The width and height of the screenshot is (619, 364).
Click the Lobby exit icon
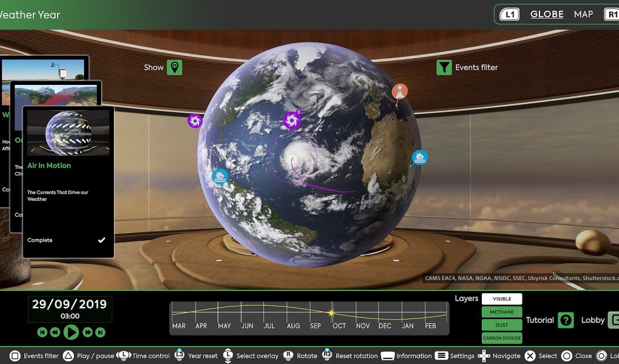coord(614,320)
